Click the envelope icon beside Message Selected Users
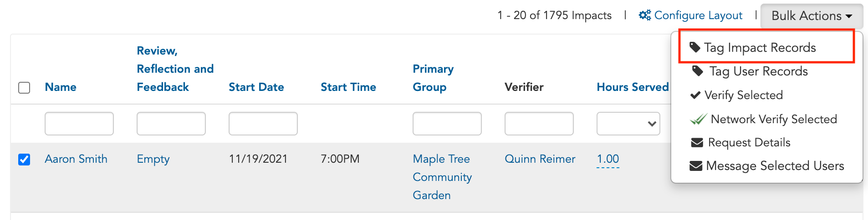 coord(696,166)
